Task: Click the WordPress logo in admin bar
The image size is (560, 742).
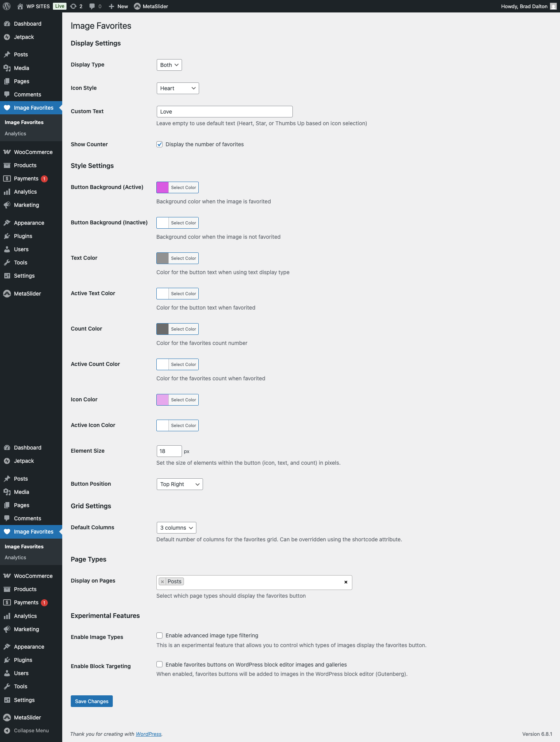Action: (x=7, y=6)
